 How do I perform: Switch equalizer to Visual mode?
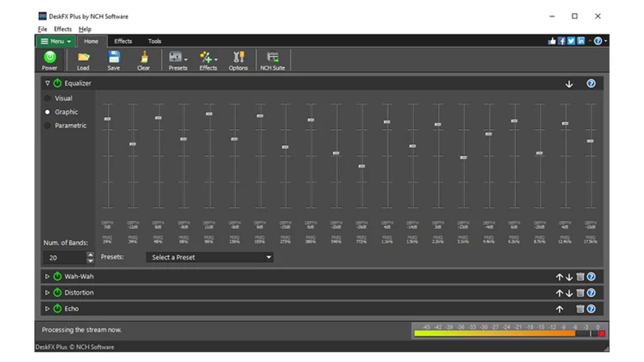[x=48, y=98]
